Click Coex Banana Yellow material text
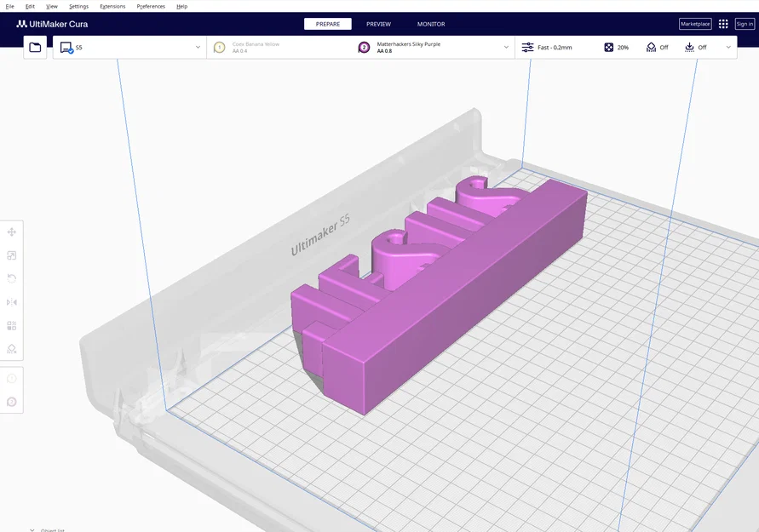Image resolution: width=759 pixels, height=532 pixels. click(x=256, y=44)
